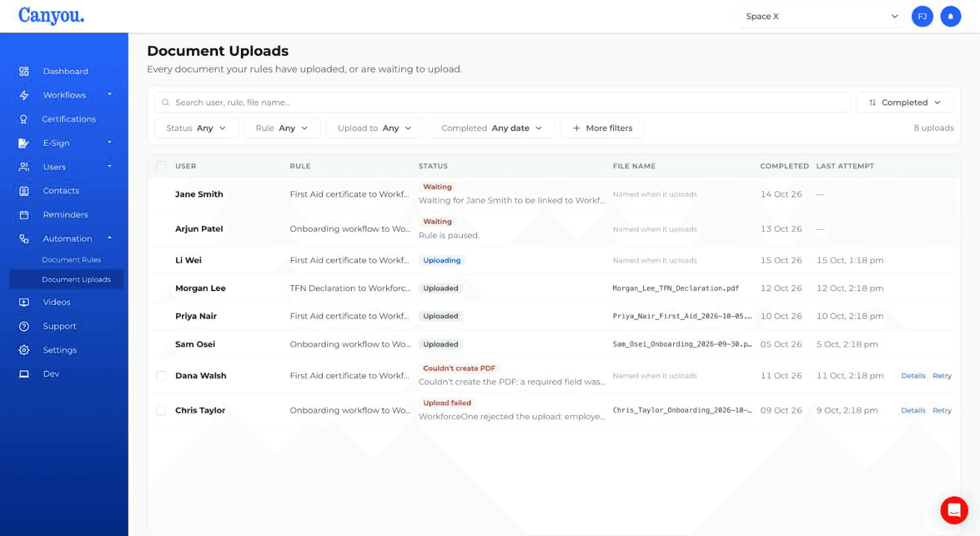Click the Reminders calendar icon
The height and width of the screenshot is (536, 980).
24,215
